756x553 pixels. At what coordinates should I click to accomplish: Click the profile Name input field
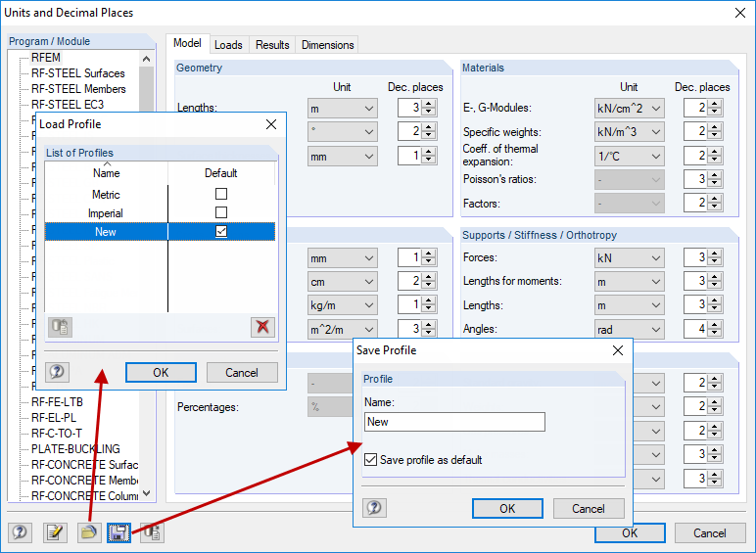(454, 422)
